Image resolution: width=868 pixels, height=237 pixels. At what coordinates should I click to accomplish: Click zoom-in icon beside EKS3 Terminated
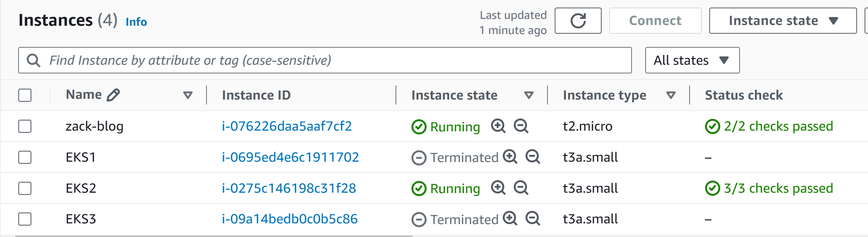click(x=510, y=218)
